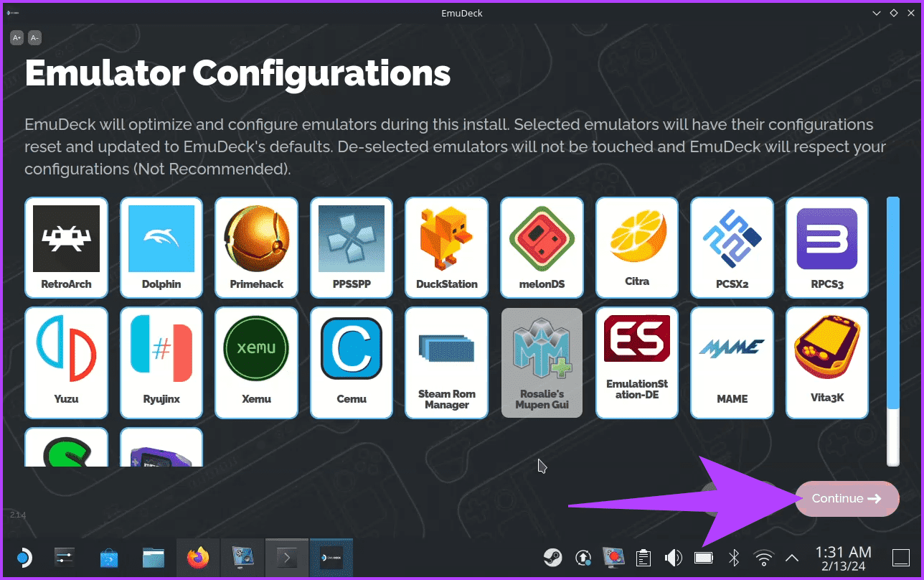This screenshot has width=924, height=580.
Task: Open Wi-Fi networks tray icon
Action: [x=765, y=557]
